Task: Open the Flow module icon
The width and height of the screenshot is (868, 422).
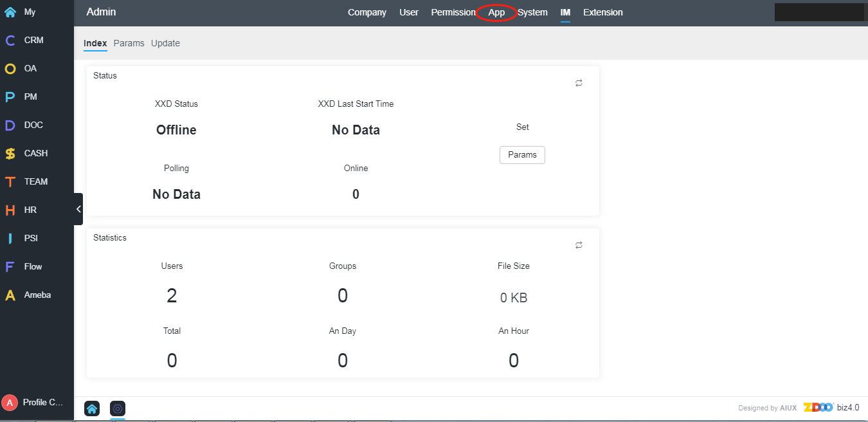Action: [10, 266]
